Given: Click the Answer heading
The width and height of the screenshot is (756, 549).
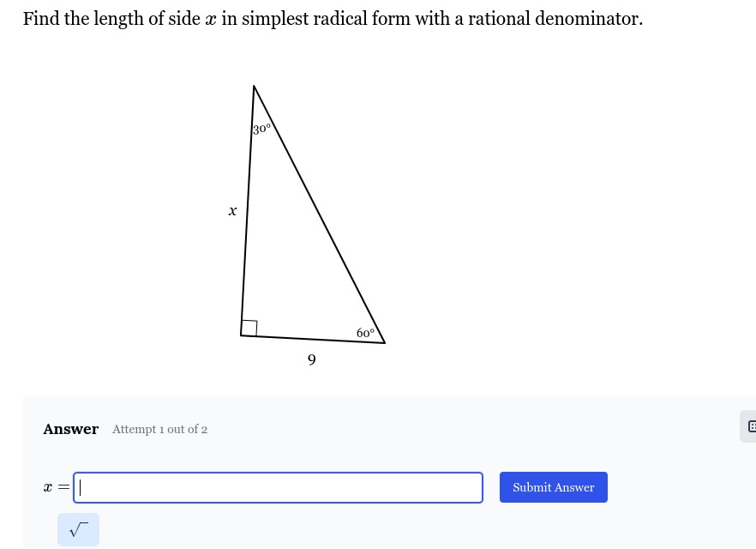Looking at the screenshot, I should 71,429.
